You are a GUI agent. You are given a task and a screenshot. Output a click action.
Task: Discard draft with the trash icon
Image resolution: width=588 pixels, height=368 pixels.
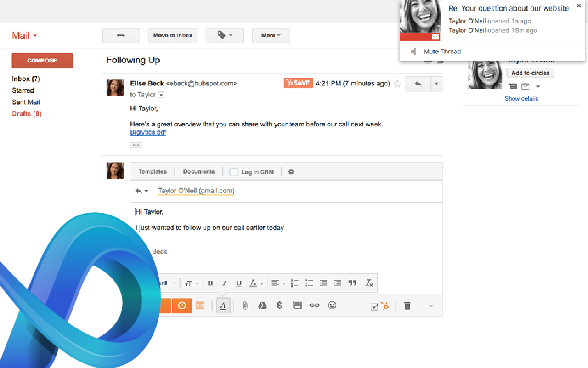pos(407,306)
